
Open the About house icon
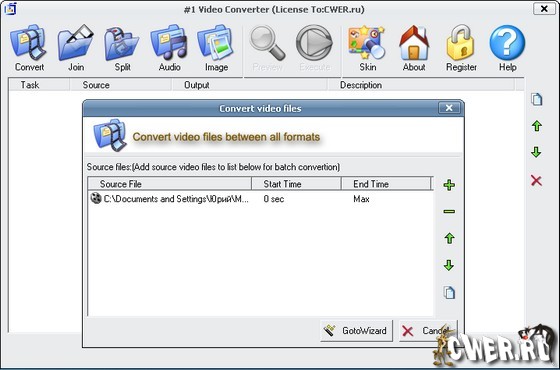414,48
